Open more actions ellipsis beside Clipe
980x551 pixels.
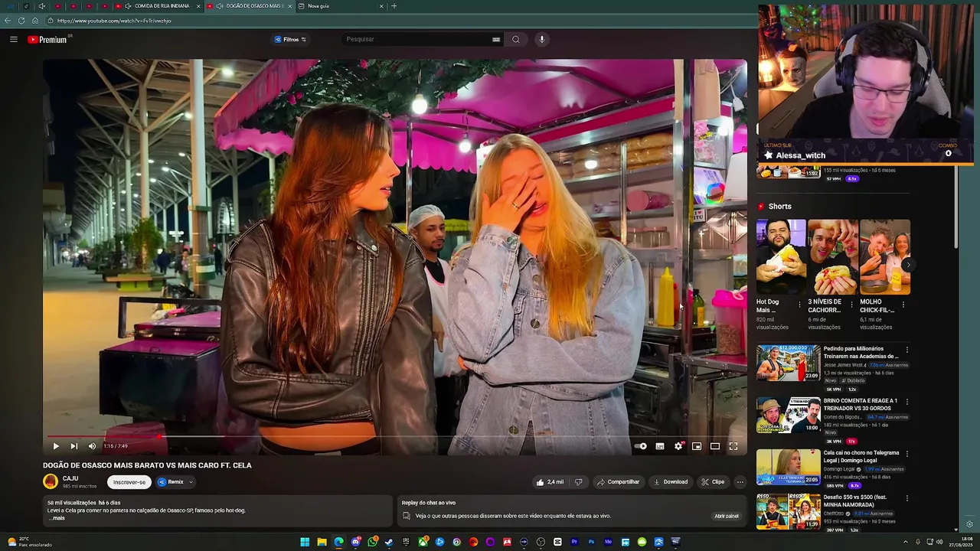click(x=740, y=482)
